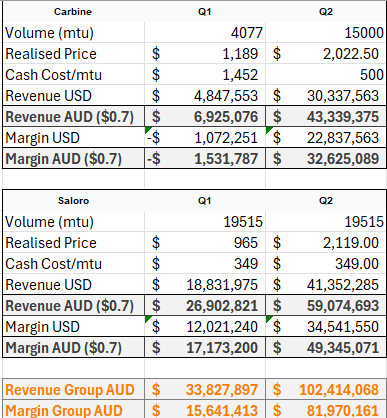
Task: Click the 15,641,413 group margin cell
Action: [x=205, y=409]
